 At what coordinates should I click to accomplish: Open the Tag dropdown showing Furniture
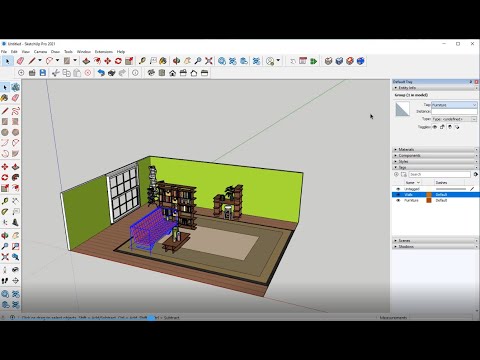[x=454, y=105]
